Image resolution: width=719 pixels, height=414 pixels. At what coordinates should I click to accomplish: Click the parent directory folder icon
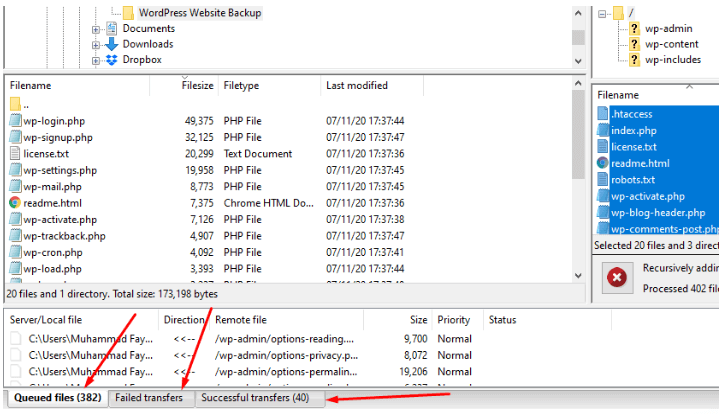pyautogui.click(x=15, y=104)
